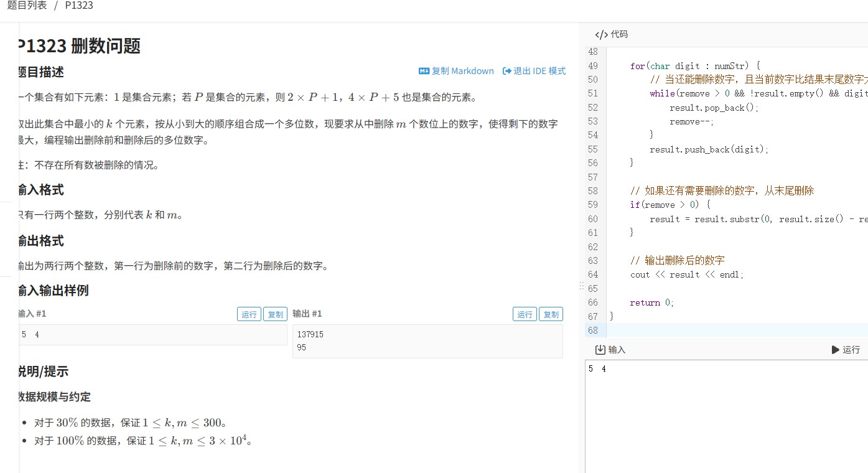Click the panel splitter handle beside the code editor
This screenshot has height=473, width=868.
point(582,286)
